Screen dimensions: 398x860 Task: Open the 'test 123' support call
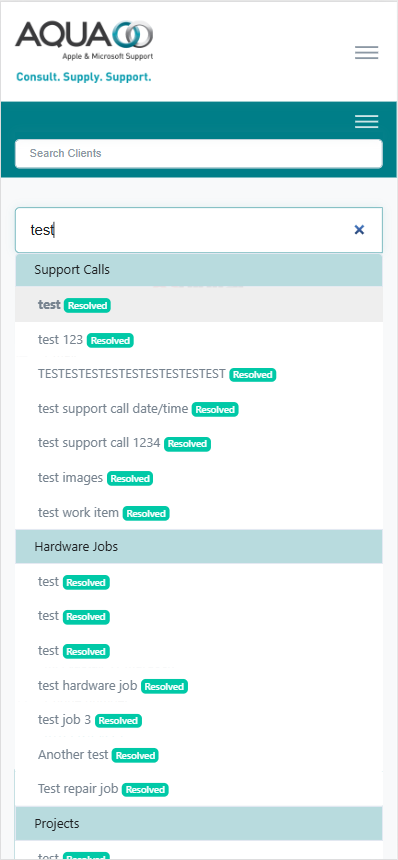coord(198,340)
